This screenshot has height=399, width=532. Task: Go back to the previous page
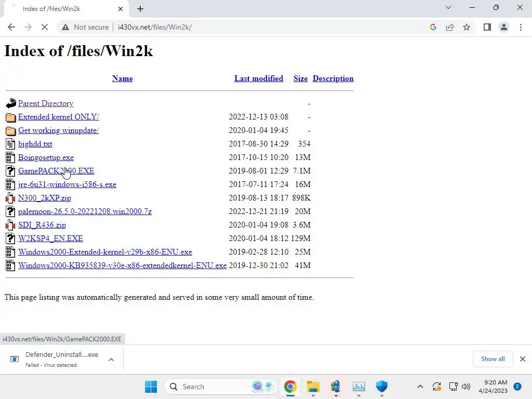click(11, 27)
